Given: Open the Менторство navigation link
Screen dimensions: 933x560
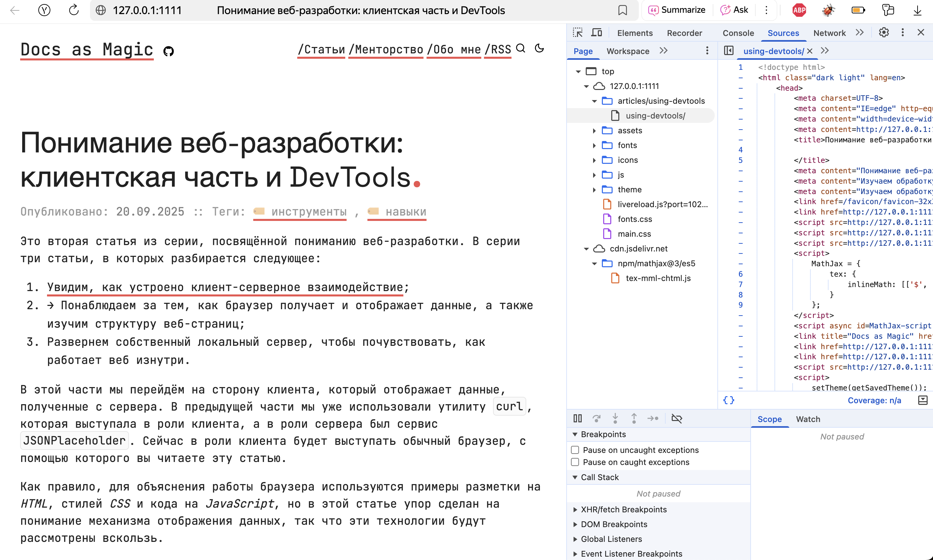Looking at the screenshot, I should coord(386,49).
